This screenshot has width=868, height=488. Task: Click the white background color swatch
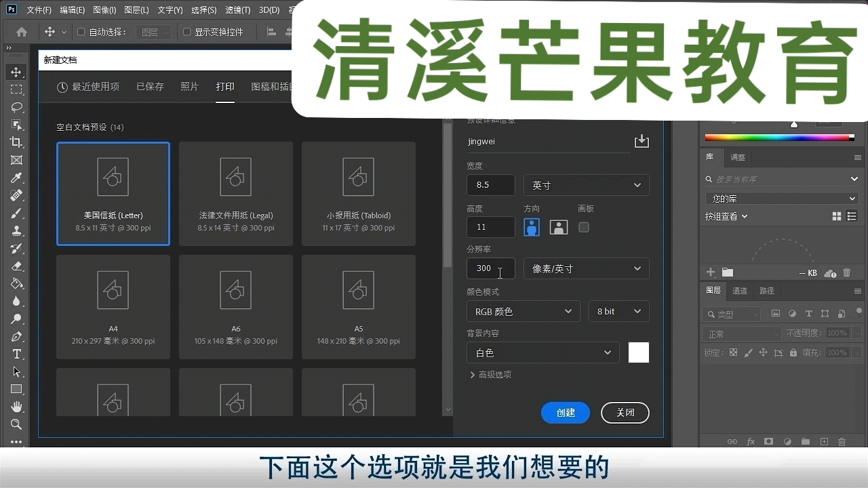tap(639, 352)
